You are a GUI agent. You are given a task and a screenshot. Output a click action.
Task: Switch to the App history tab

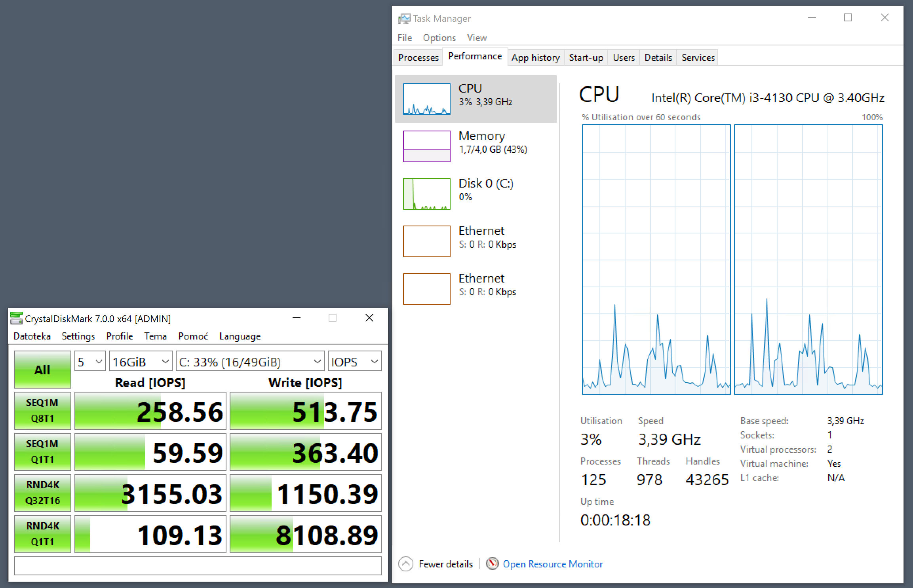pos(536,57)
